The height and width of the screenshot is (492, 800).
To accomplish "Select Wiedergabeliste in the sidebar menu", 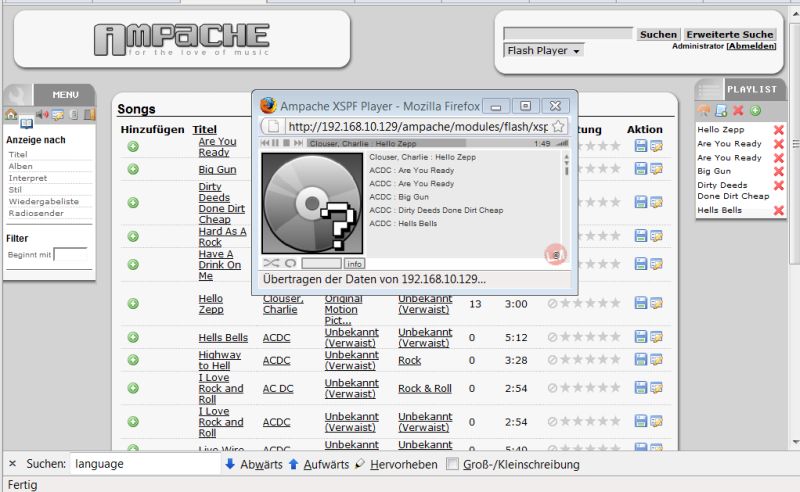I will (x=43, y=201).
